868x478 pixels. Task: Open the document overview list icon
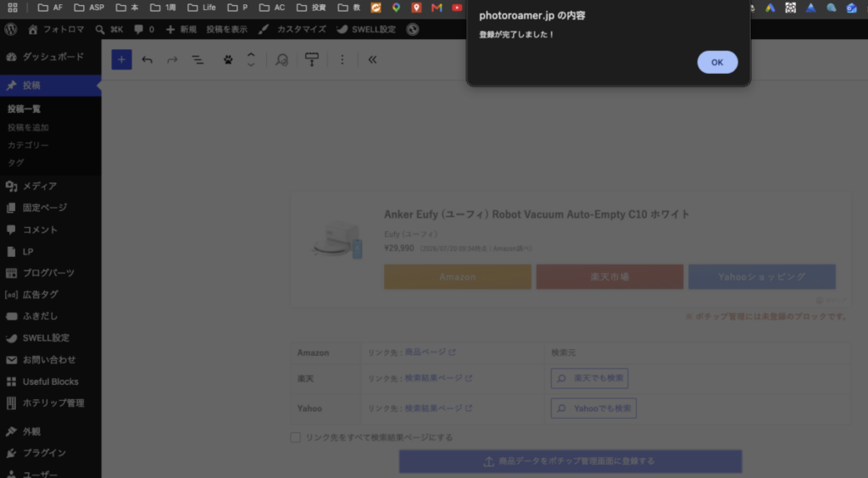click(198, 59)
